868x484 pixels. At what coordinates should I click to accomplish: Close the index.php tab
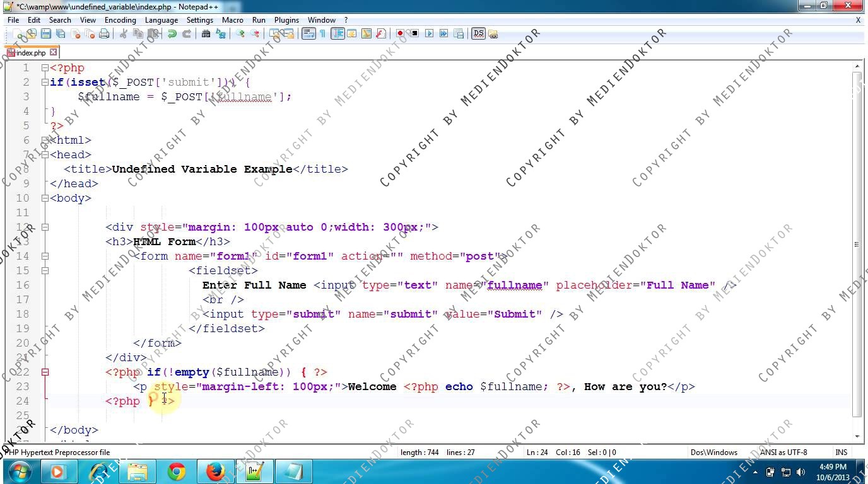54,52
